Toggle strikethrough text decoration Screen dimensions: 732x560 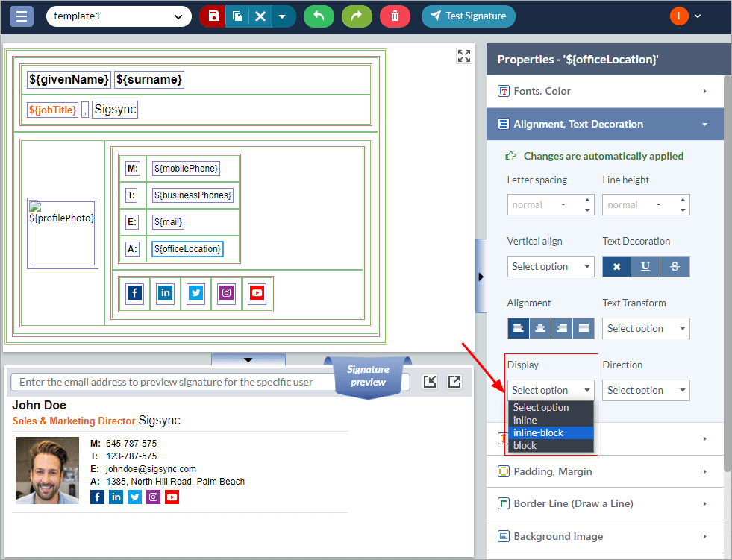pos(675,266)
